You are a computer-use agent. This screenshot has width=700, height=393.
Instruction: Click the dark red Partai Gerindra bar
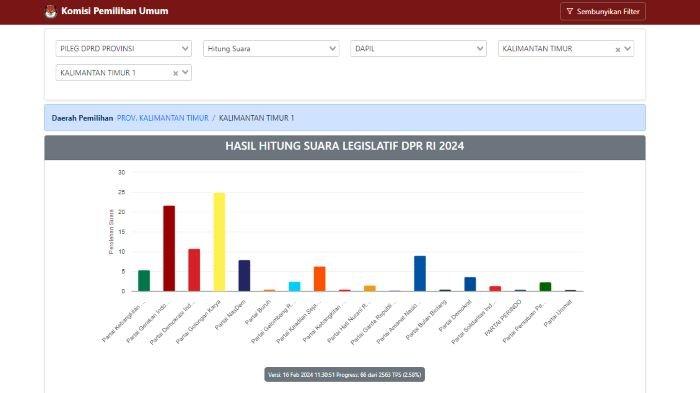pyautogui.click(x=169, y=248)
